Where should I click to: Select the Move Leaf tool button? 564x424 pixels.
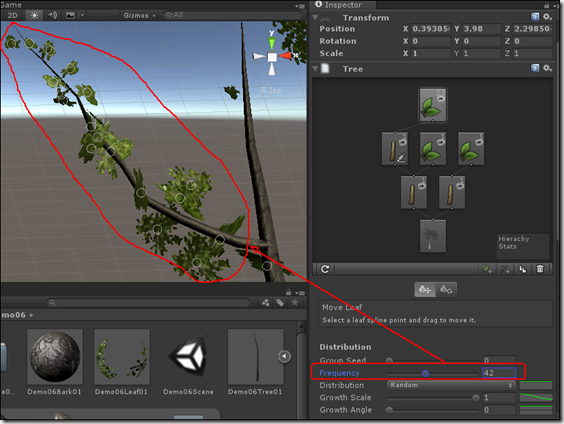pos(425,289)
